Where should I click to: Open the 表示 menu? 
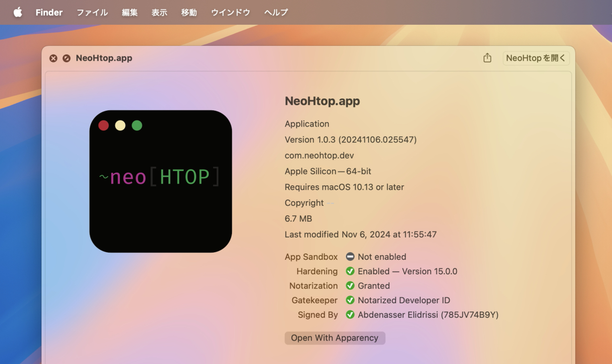tap(159, 12)
